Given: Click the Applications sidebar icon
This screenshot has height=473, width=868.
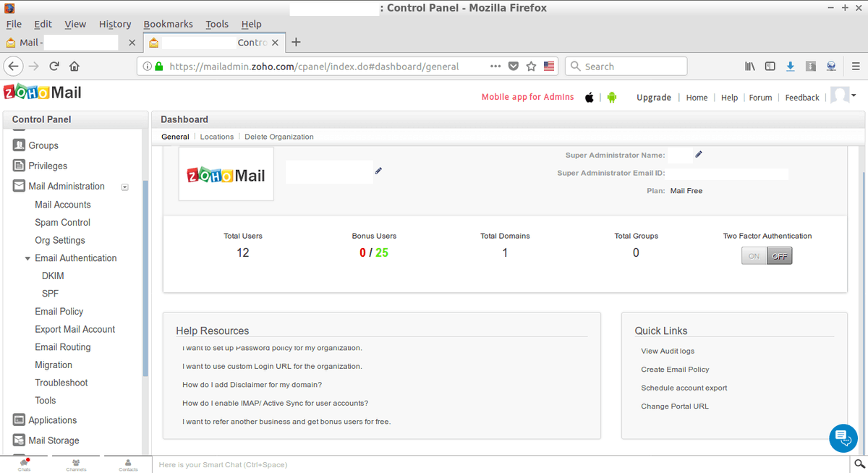Looking at the screenshot, I should pos(20,420).
